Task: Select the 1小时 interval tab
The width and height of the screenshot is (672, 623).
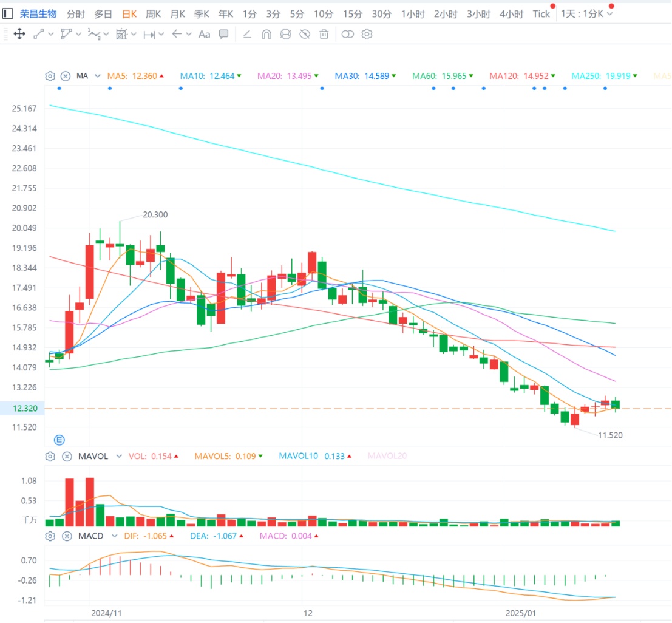Action: pos(413,14)
